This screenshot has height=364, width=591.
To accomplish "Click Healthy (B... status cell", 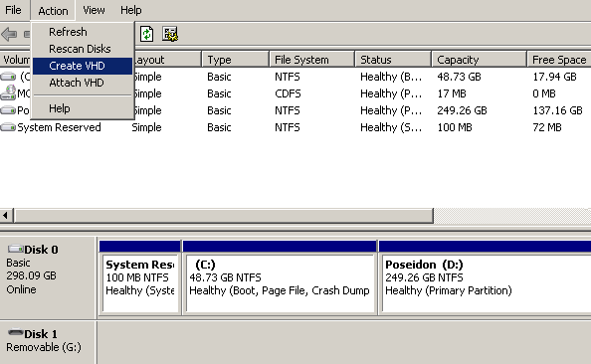I will [391, 77].
